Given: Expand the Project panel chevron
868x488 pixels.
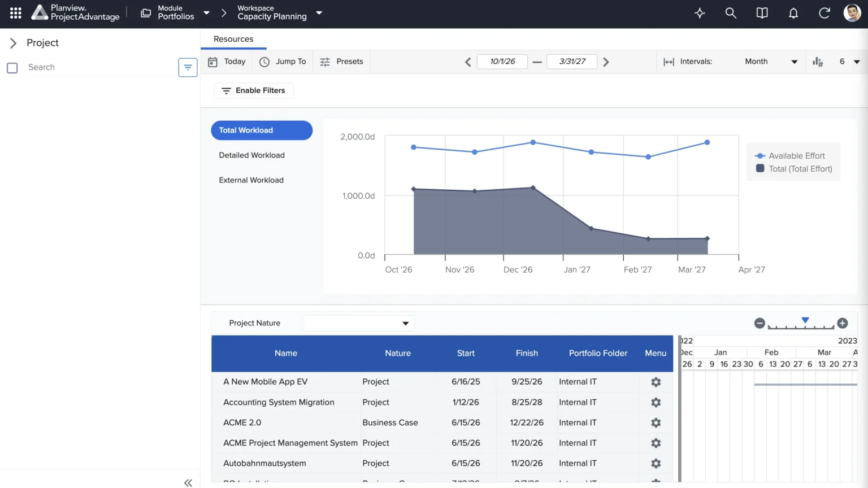Looking at the screenshot, I should [14, 43].
